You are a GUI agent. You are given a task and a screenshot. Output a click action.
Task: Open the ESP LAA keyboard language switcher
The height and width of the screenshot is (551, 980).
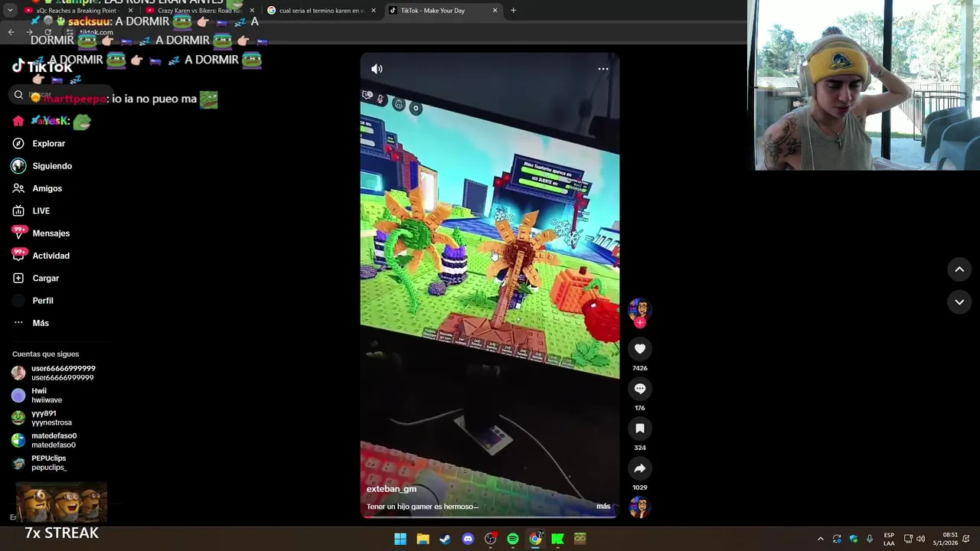[889, 539]
